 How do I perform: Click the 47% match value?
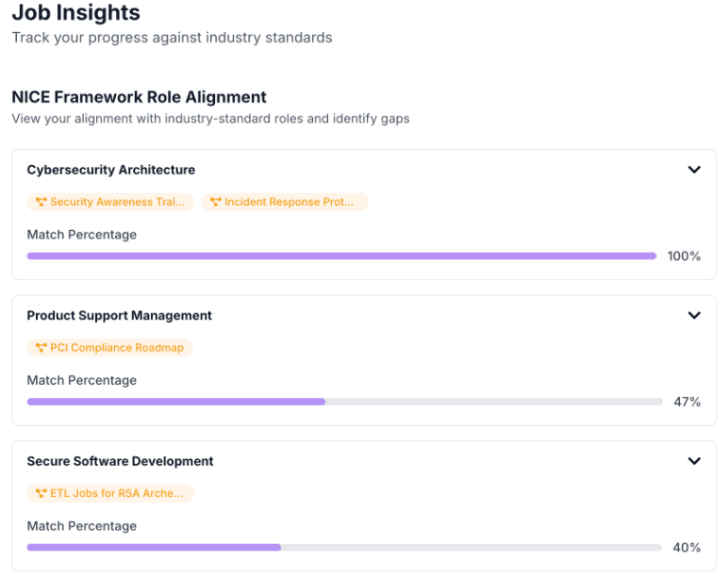[x=687, y=402]
